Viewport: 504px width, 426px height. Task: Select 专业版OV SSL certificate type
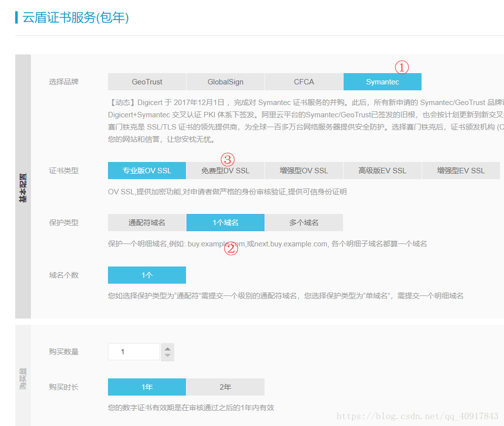[x=147, y=170]
